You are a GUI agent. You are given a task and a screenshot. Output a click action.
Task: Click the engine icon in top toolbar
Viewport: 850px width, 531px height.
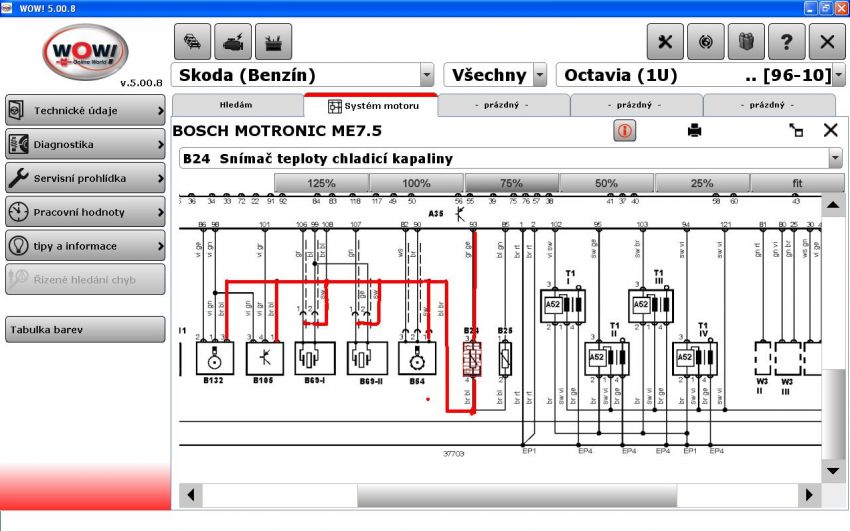pyautogui.click(x=232, y=41)
